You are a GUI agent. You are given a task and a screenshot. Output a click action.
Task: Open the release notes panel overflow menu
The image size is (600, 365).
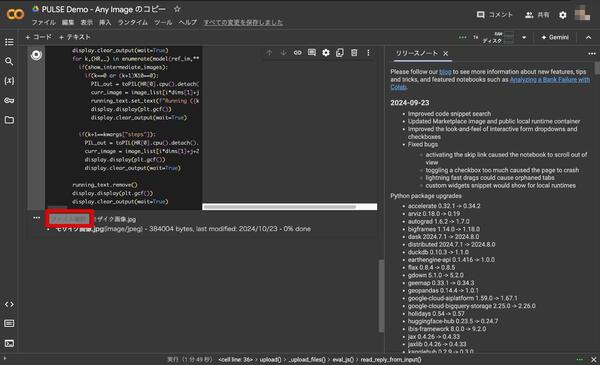pos(592,54)
